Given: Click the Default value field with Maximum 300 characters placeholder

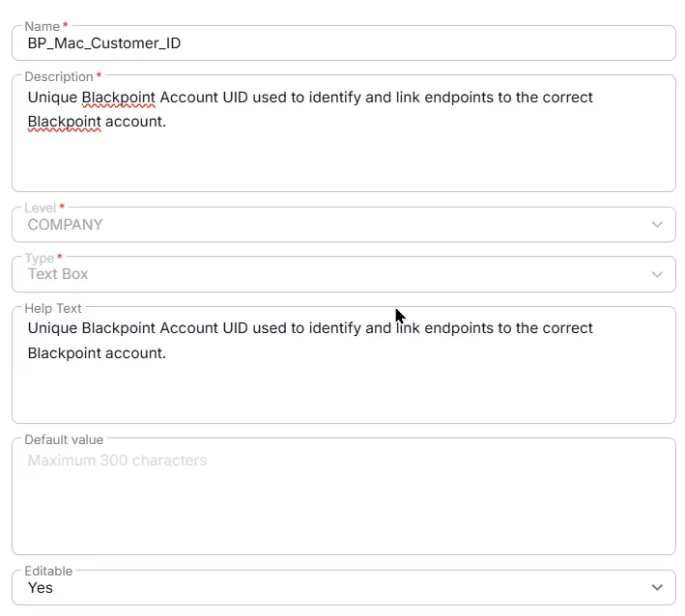Looking at the screenshot, I should pyautogui.click(x=343, y=496).
